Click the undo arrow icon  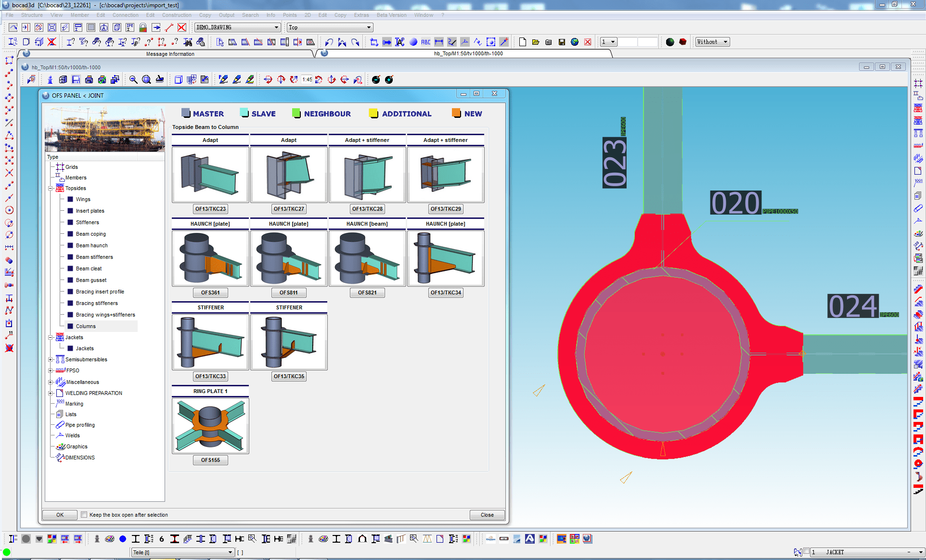pyautogui.click(x=329, y=42)
